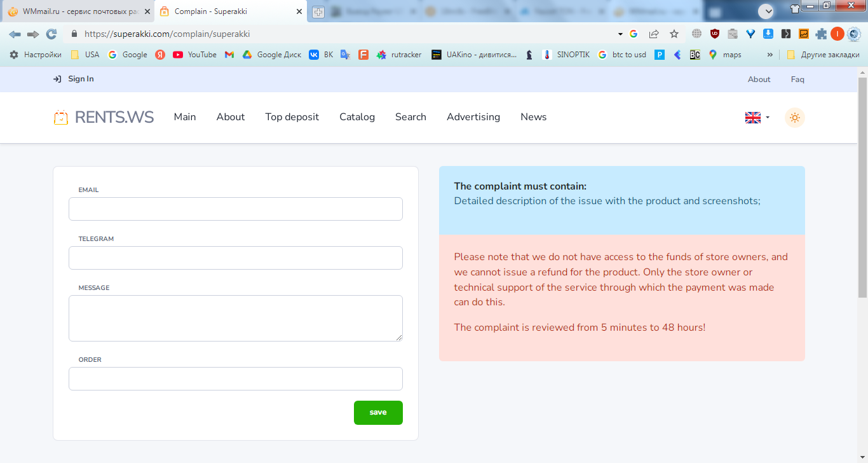Focus the TELEGRAM input field
868x463 pixels.
(236, 258)
